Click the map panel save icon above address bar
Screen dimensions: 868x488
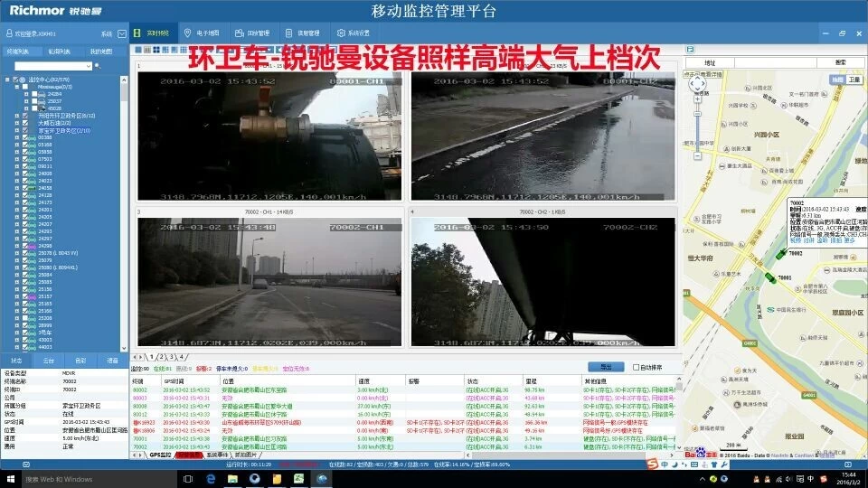pos(690,49)
